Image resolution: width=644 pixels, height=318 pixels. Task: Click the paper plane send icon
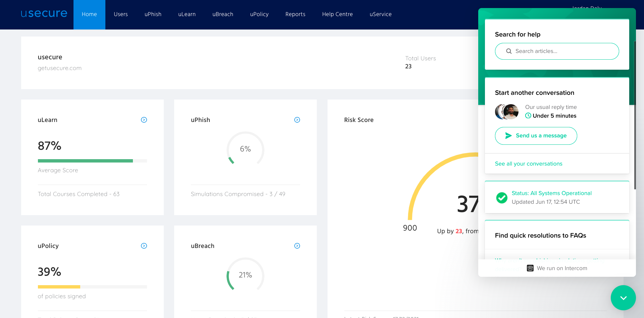point(509,136)
